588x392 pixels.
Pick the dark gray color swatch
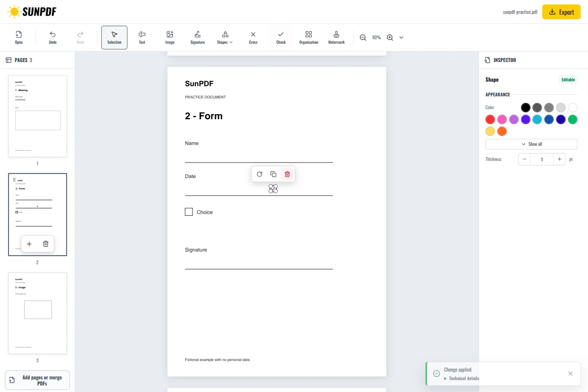[537, 107]
